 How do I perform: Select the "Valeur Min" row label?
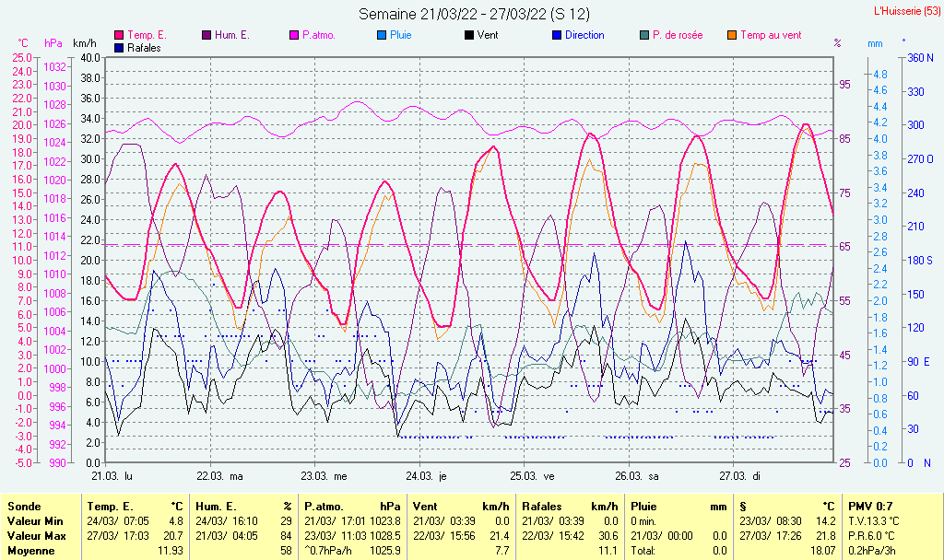coord(35,521)
